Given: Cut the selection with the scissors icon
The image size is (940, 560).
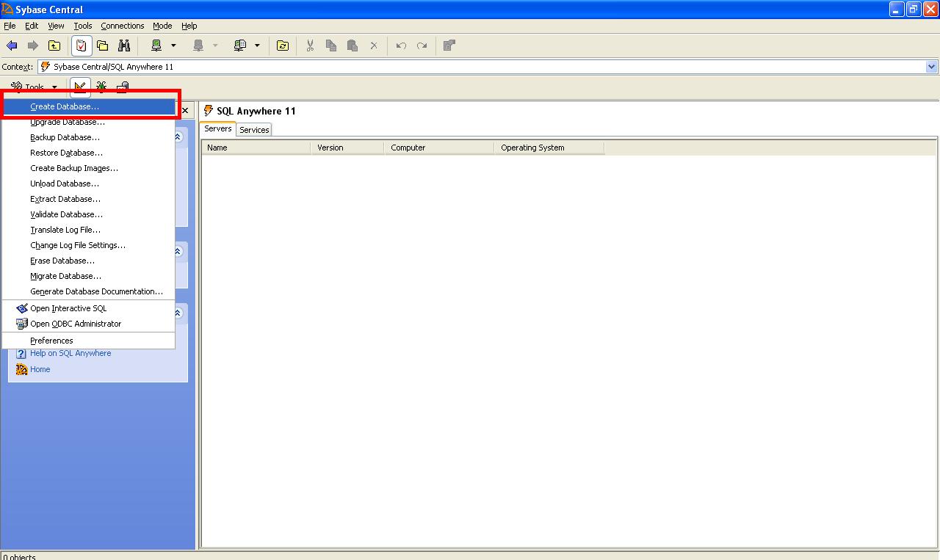Looking at the screenshot, I should [308, 45].
